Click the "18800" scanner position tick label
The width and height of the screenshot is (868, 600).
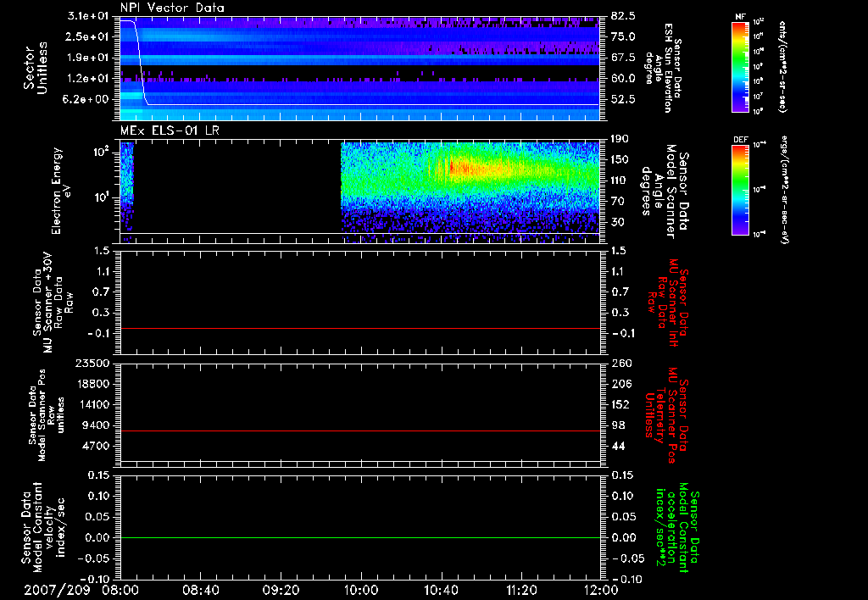pyautogui.click(x=94, y=384)
